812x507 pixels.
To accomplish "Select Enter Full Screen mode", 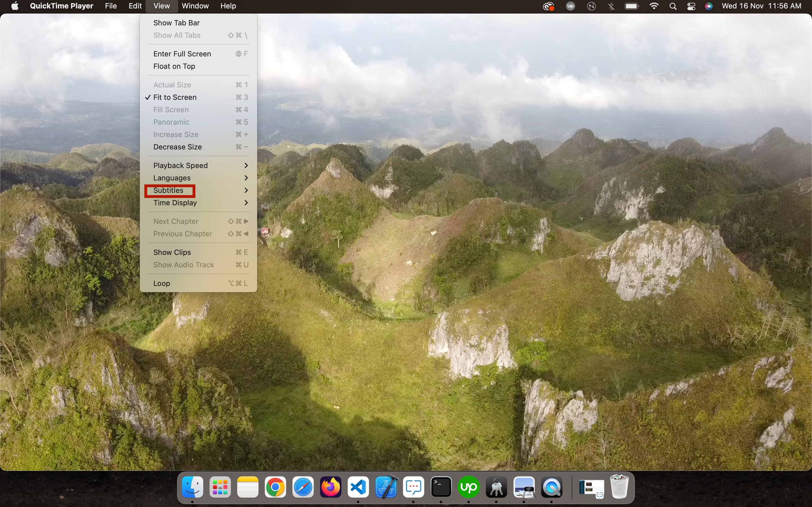I will (x=182, y=53).
